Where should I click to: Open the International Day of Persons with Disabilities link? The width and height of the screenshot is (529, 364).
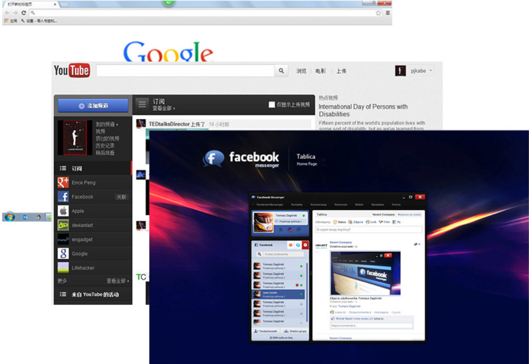click(363, 110)
